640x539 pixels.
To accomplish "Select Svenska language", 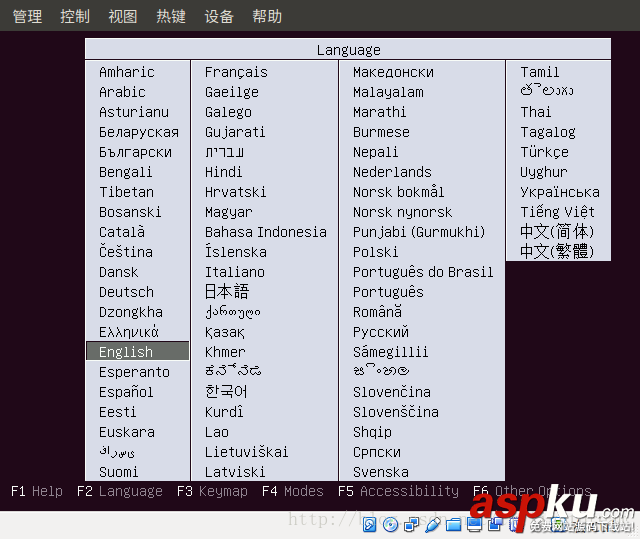I will click(x=381, y=472).
